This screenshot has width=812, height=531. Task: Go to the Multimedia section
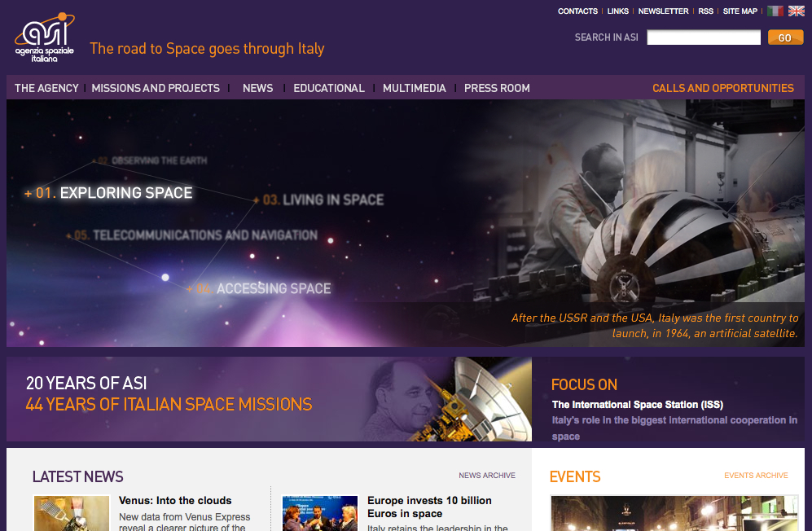414,88
